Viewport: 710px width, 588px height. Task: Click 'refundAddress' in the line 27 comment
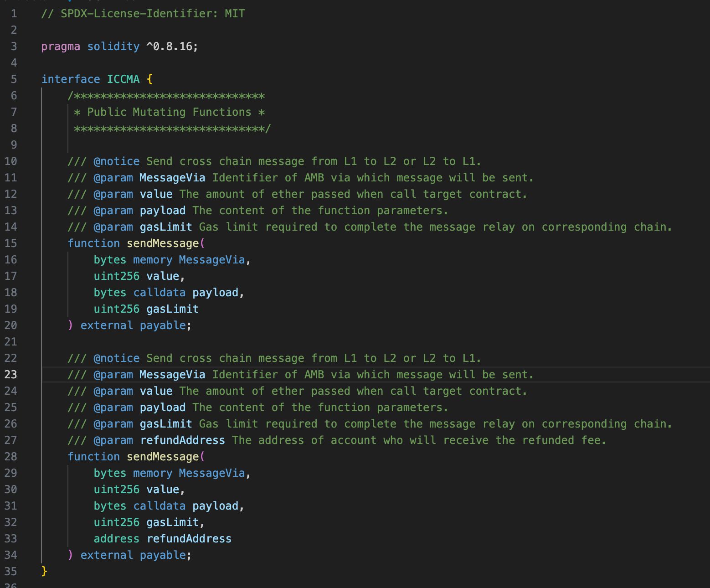tap(182, 440)
